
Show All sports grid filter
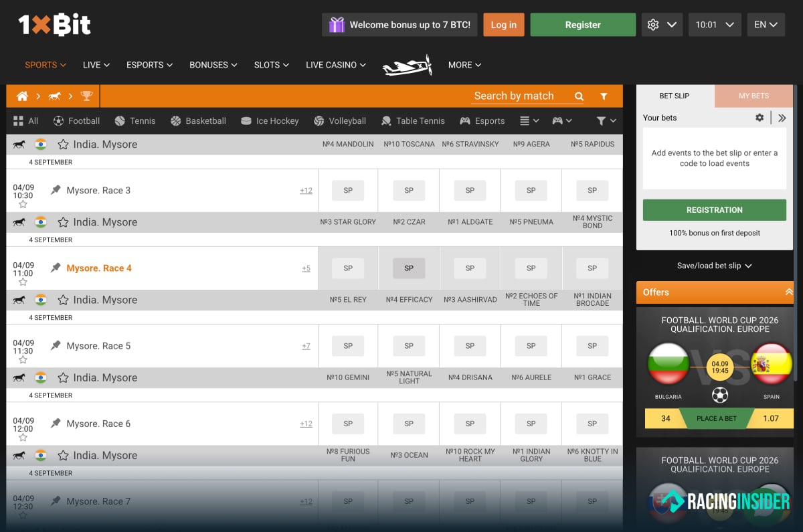25,121
